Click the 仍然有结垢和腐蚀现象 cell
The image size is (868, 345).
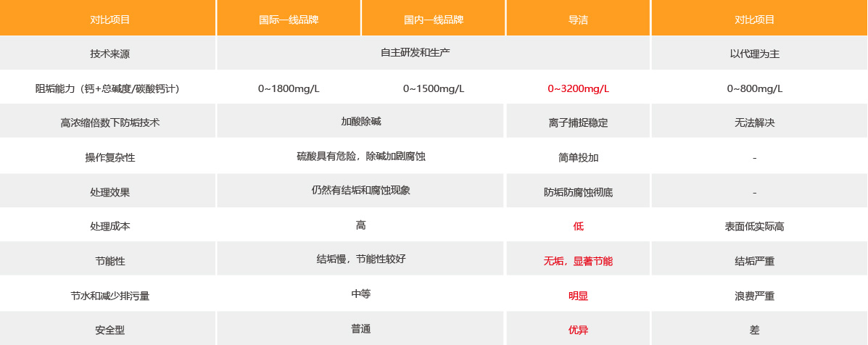361,190
